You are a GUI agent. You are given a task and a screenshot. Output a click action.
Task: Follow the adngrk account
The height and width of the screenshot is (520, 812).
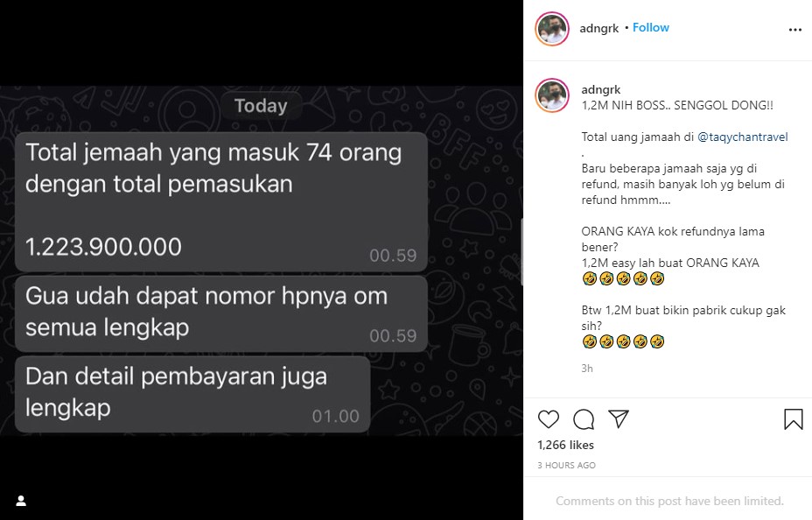(x=651, y=27)
